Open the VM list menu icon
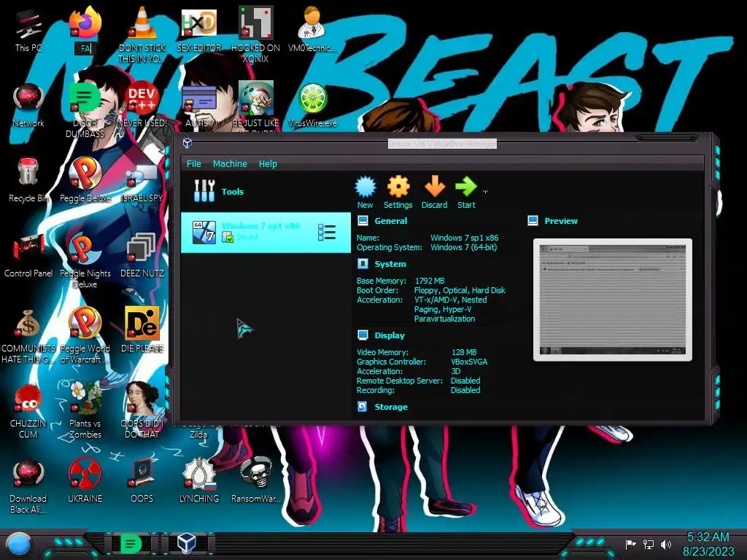Viewport: 747px width, 560px height. [x=327, y=233]
